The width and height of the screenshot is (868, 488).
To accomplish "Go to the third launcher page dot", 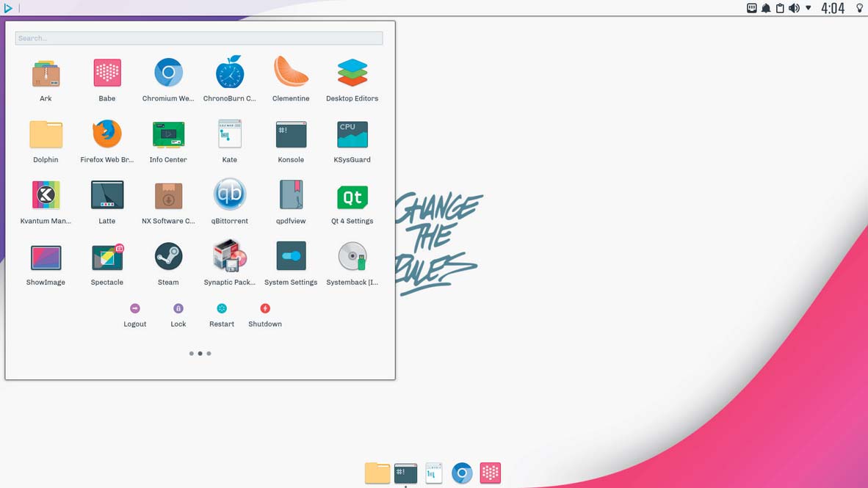I will pos(209,354).
